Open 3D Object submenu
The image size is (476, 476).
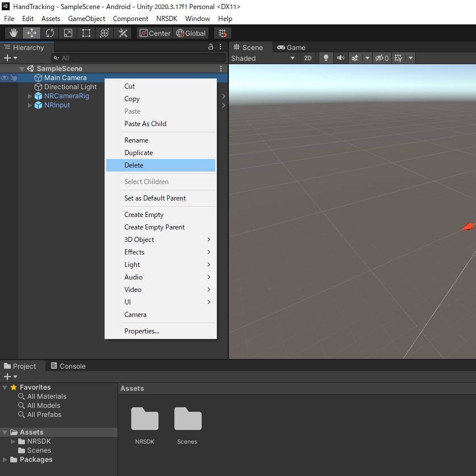pyautogui.click(x=161, y=240)
